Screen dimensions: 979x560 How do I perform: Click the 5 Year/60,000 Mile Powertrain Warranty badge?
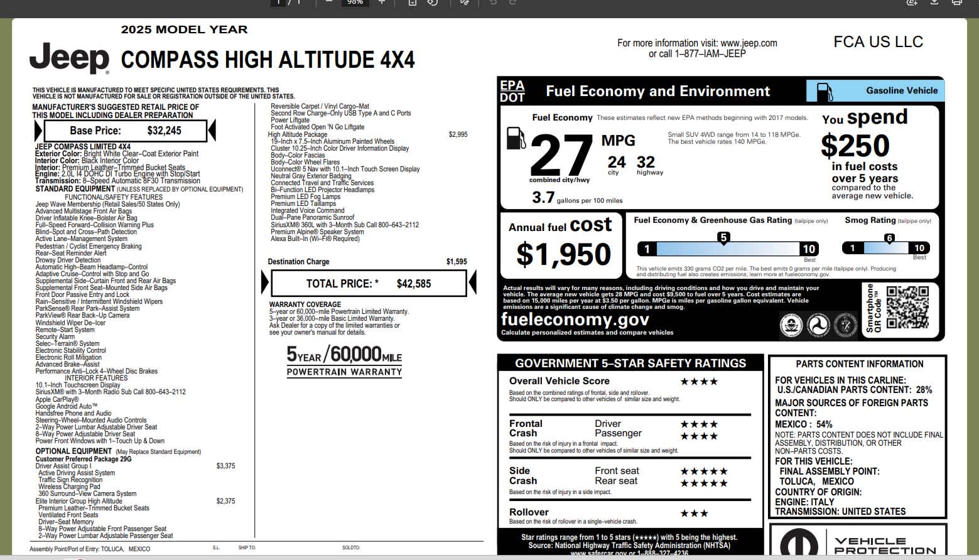pyautogui.click(x=344, y=361)
